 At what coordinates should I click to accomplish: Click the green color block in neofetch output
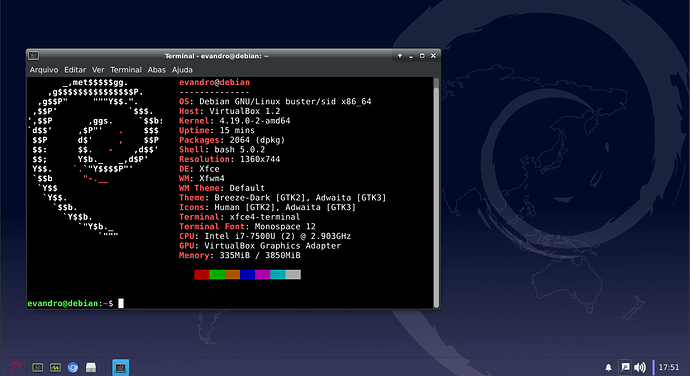click(217, 275)
